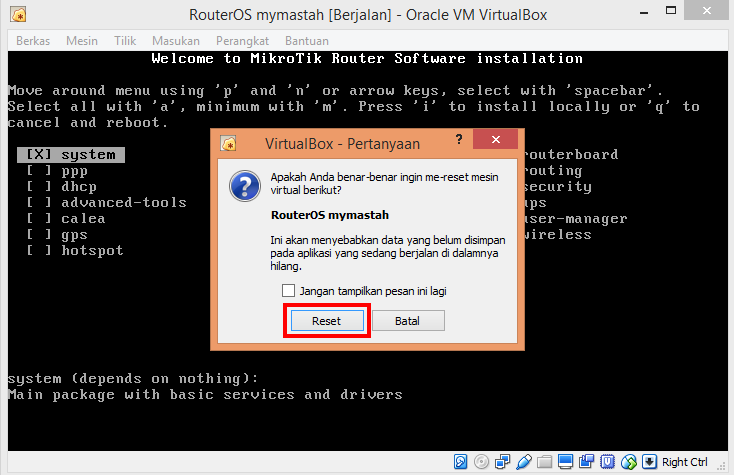Click the help question mark in dialog title bar
Viewport: 734px width, 475px height.
point(459,139)
